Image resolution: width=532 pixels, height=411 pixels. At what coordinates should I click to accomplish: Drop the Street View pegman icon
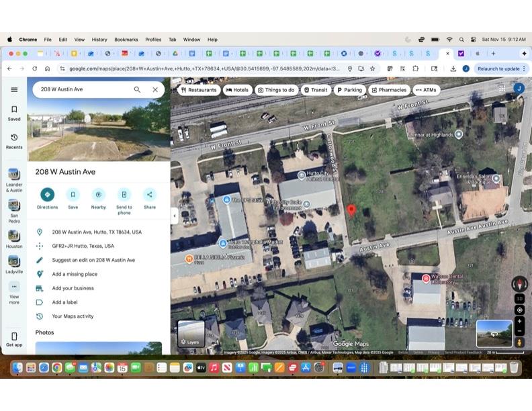(x=519, y=342)
